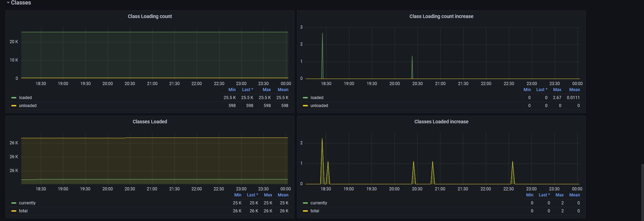Click the 0.0111 Mean value for loaded

pyautogui.click(x=573, y=98)
